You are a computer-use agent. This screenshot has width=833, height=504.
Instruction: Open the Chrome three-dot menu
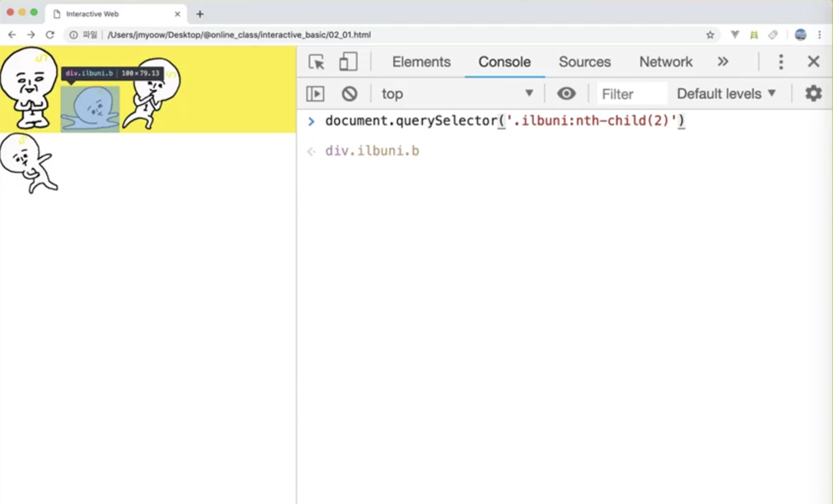(x=819, y=35)
